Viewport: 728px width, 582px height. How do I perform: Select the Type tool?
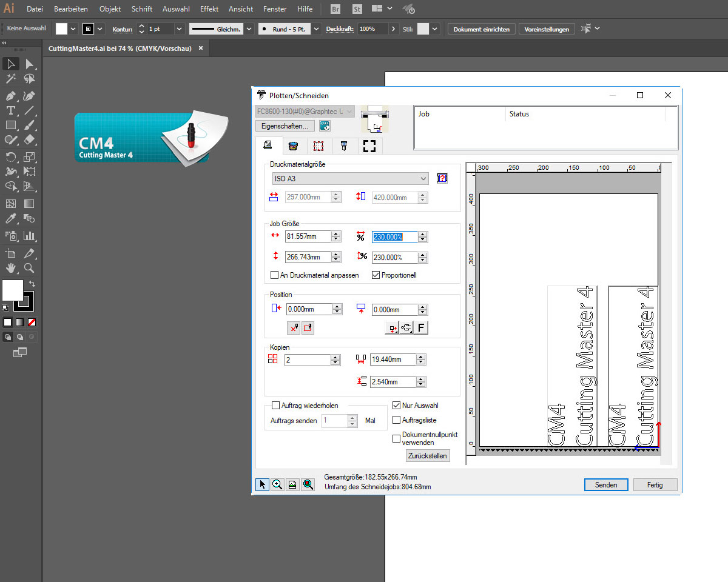(11, 110)
